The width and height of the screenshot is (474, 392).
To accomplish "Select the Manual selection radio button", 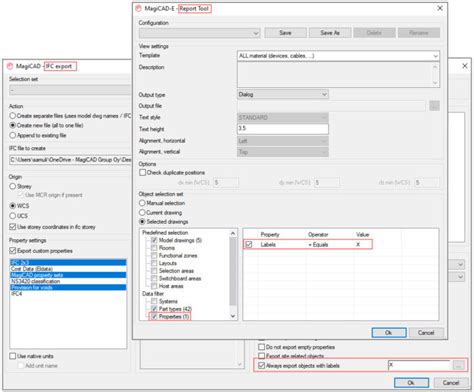I will 142,203.
